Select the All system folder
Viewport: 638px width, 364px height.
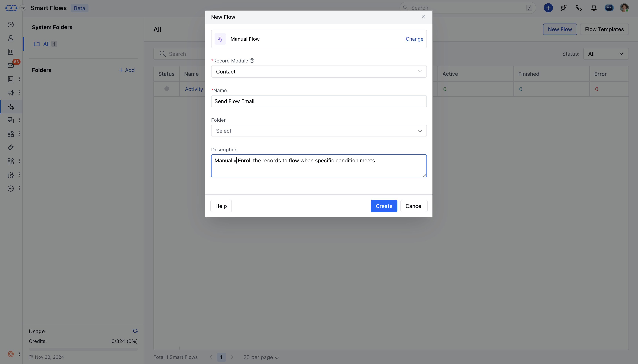[x=47, y=44]
